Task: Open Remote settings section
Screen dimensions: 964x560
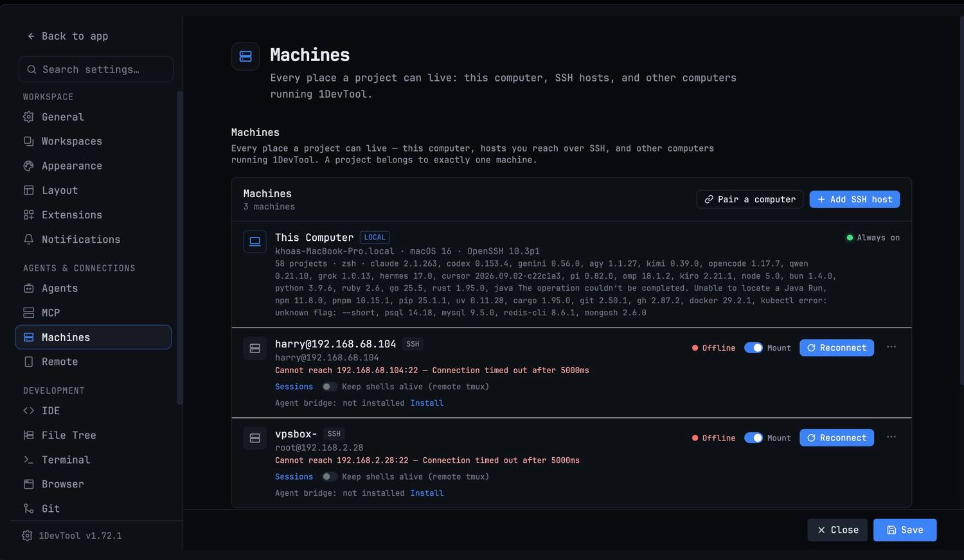Action: tap(93, 362)
